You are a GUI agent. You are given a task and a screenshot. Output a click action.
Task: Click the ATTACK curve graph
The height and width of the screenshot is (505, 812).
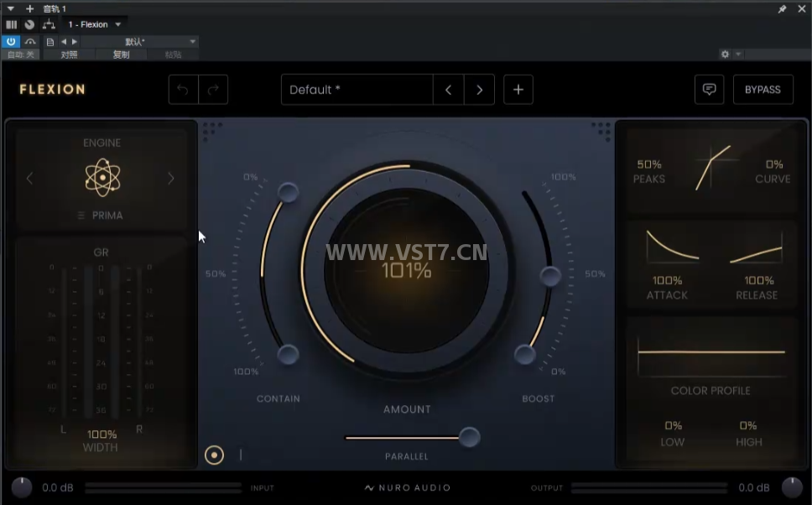pyautogui.click(x=672, y=246)
